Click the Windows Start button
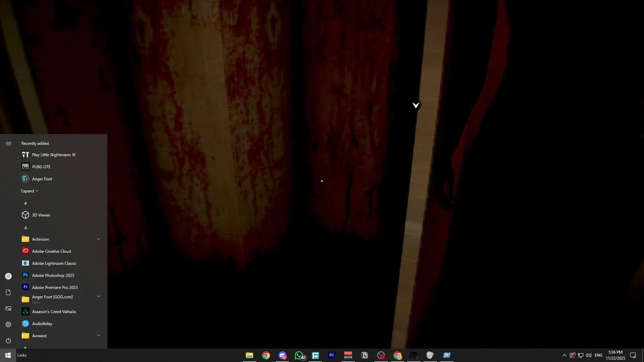The height and width of the screenshot is (362, 644). [x=8, y=355]
